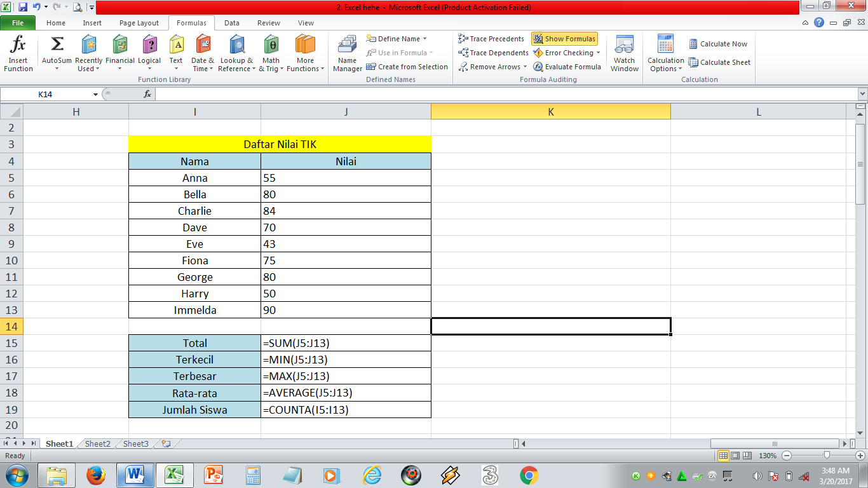Open the Financial functions library
This screenshot has height=488, width=868.
(119, 53)
